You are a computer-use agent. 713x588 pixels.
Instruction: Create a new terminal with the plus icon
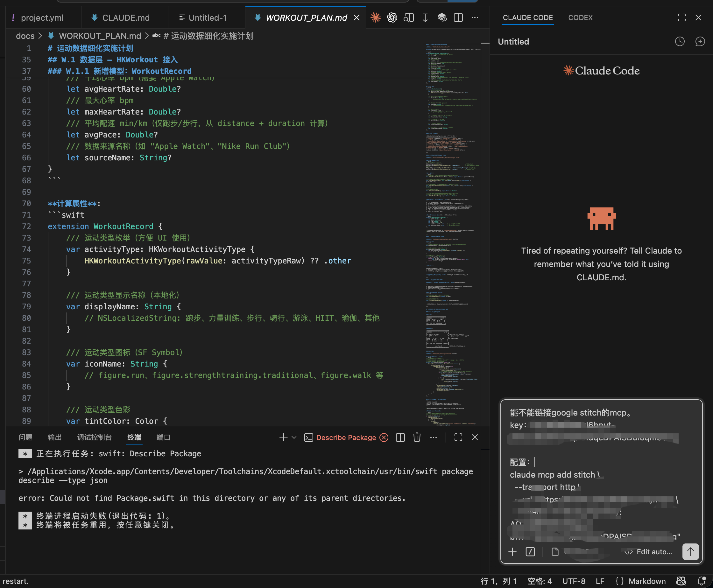tap(283, 437)
